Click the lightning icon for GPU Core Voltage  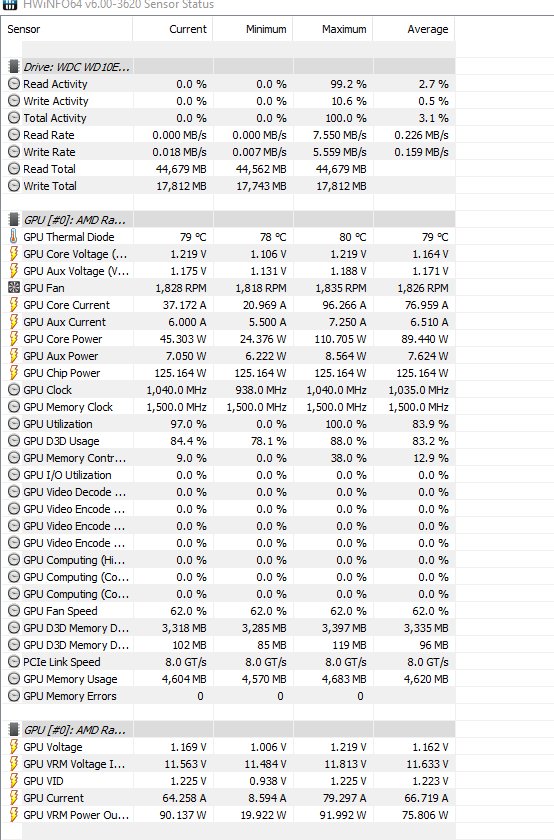[x=13, y=254]
